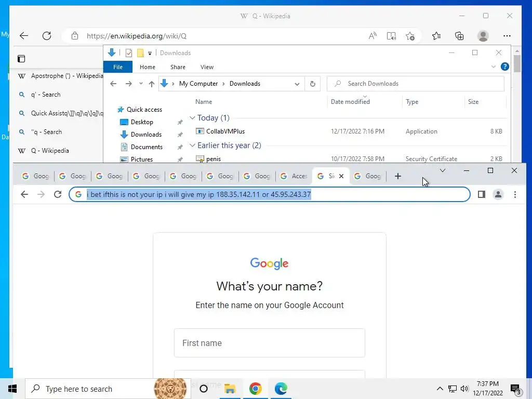Open the Share ribbon tab in Explorer
This screenshot has height=399, width=532.
[178, 67]
